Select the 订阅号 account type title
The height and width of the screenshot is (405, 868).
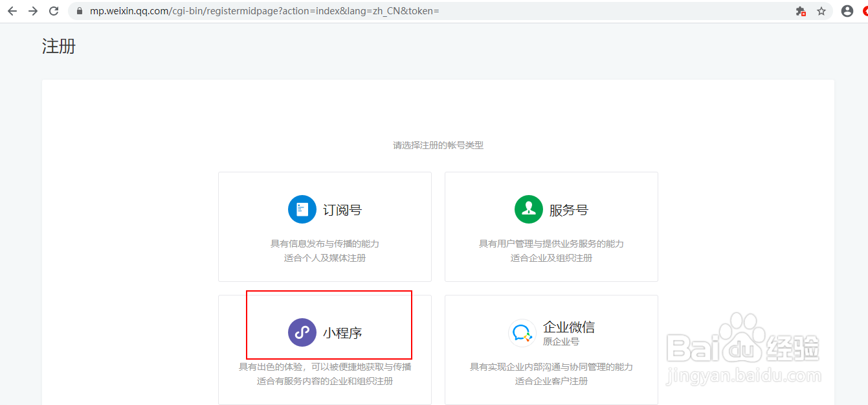click(x=342, y=210)
